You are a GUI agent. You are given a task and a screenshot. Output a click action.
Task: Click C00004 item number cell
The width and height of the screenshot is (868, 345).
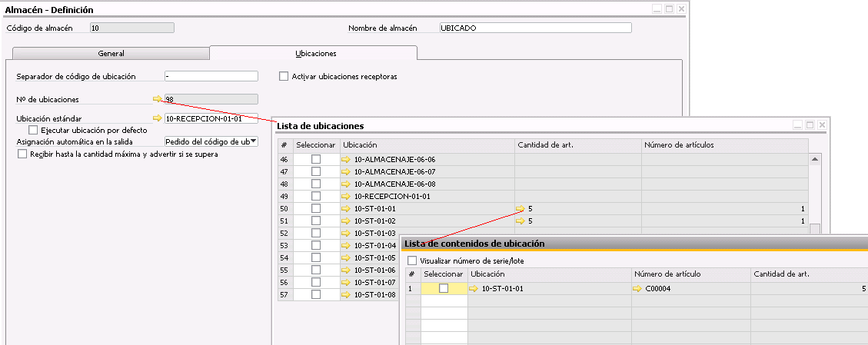[x=691, y=288]
